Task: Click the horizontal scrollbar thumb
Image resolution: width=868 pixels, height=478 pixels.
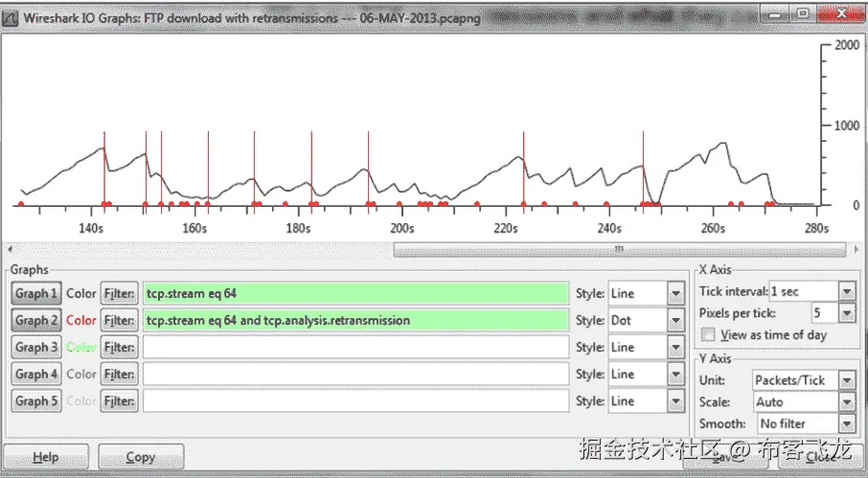Action: [x=620, y=249]
